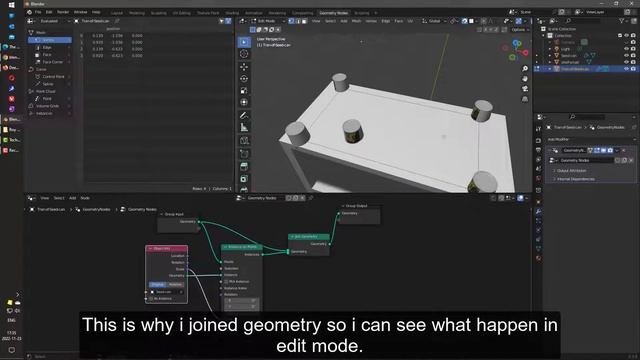Hide the Light object with its eye icon

click(626, 49)
